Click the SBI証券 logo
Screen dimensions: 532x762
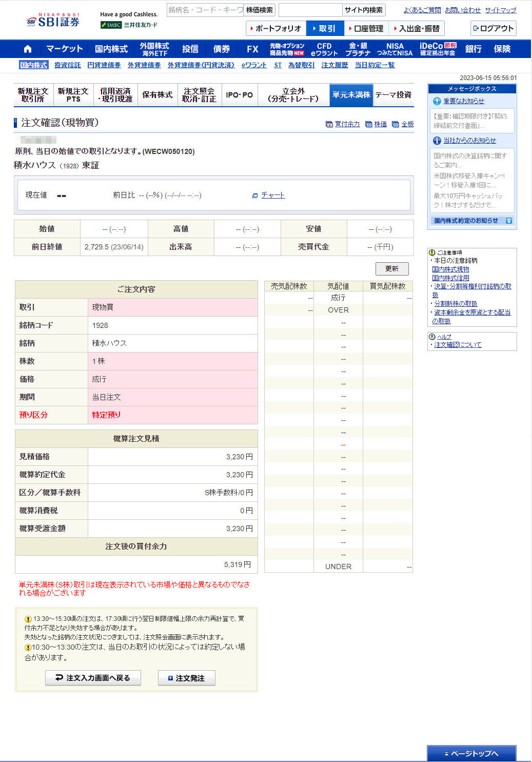pos(53,21)
